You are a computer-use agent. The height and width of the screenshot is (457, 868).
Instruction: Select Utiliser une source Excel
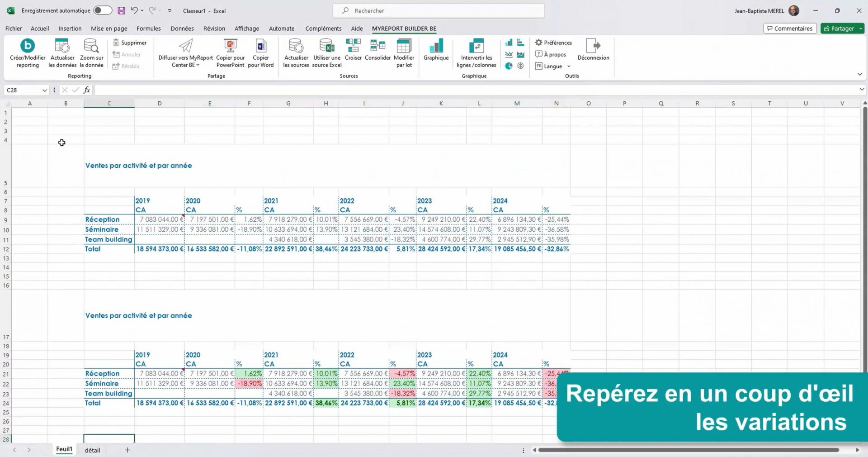point(326,47)
